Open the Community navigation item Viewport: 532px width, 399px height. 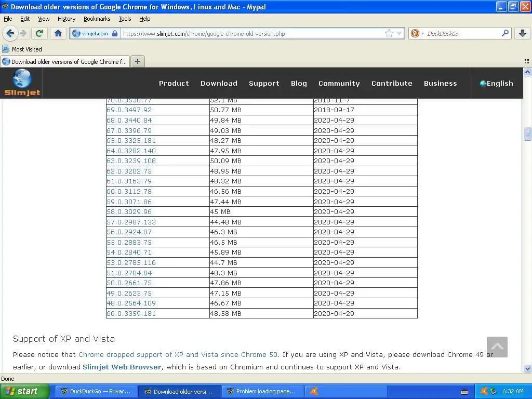tap(339, 83)
